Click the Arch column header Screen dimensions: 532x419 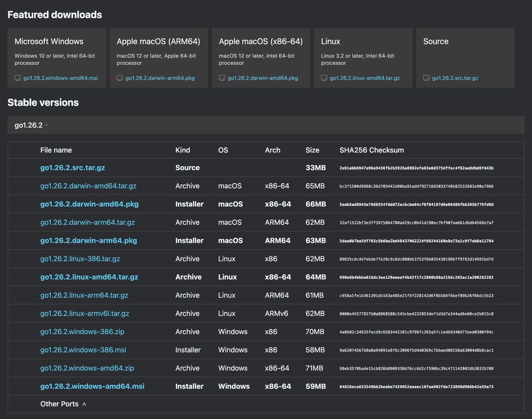pos(273,150)
